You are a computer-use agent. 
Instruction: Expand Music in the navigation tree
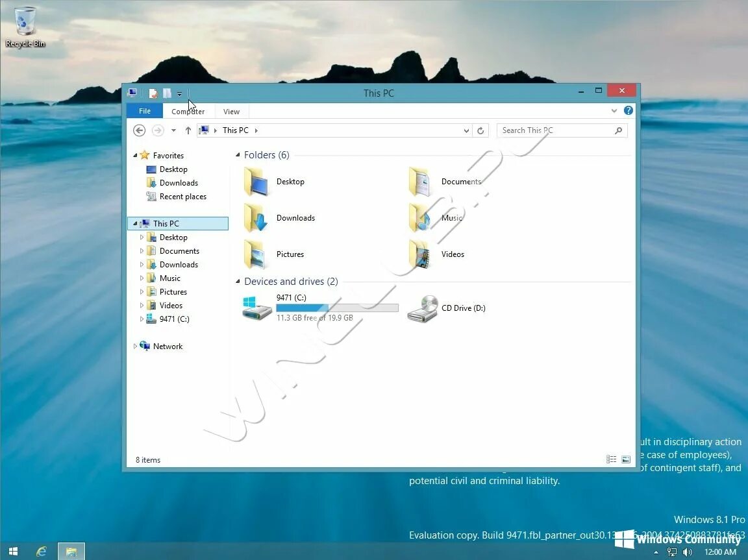[x=142, y=278]
